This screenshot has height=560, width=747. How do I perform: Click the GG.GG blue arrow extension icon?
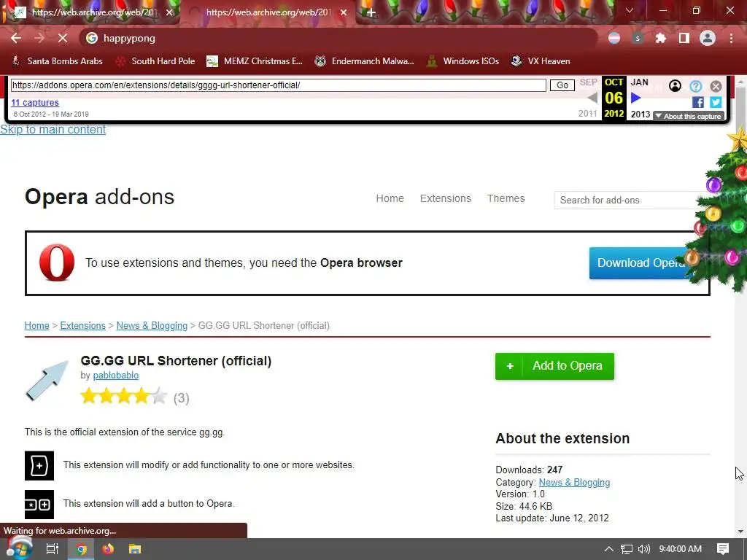47,380
